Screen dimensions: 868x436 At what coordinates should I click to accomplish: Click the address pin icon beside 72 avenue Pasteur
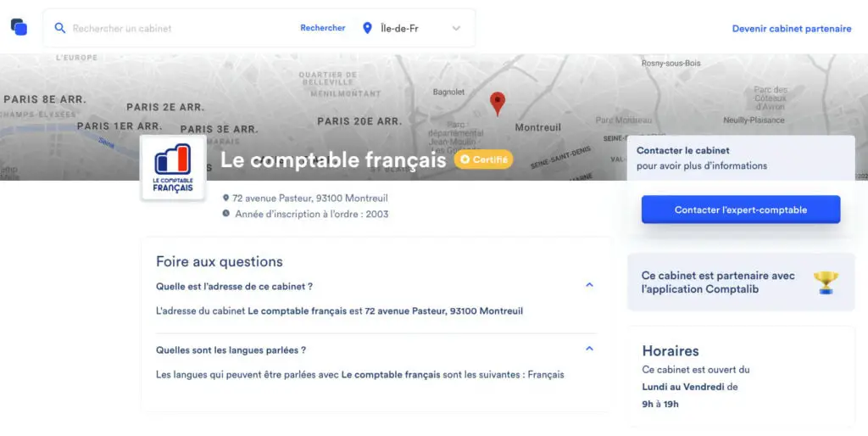pos(225,198)
